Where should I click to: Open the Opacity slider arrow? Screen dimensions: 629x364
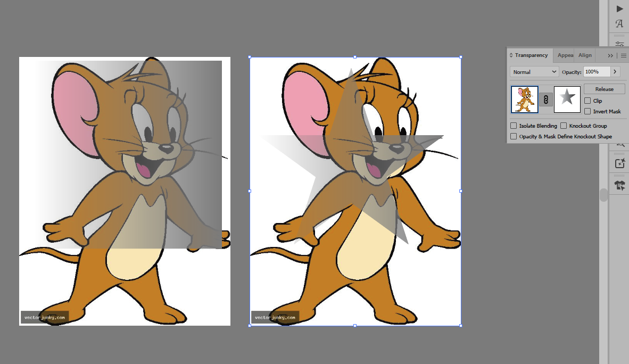click(615, 71)
